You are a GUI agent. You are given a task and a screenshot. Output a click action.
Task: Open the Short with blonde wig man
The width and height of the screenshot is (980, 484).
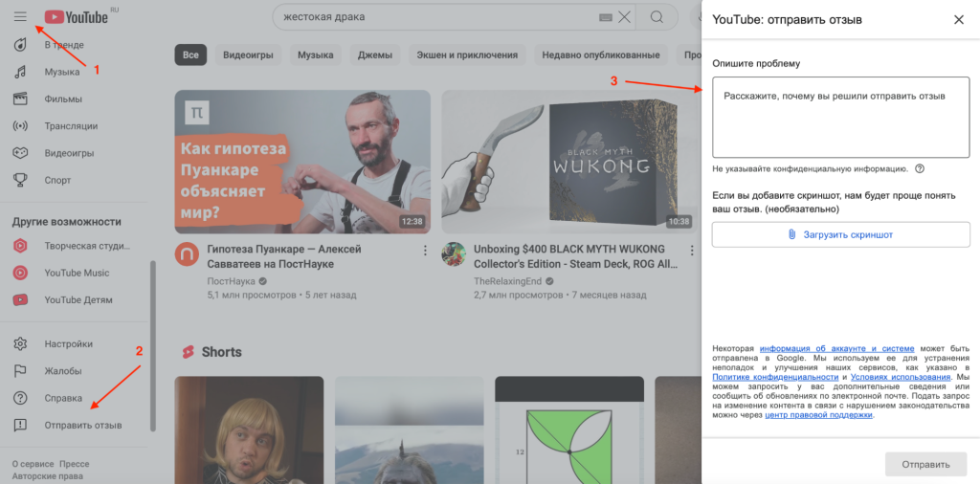[x=249, y=429]
